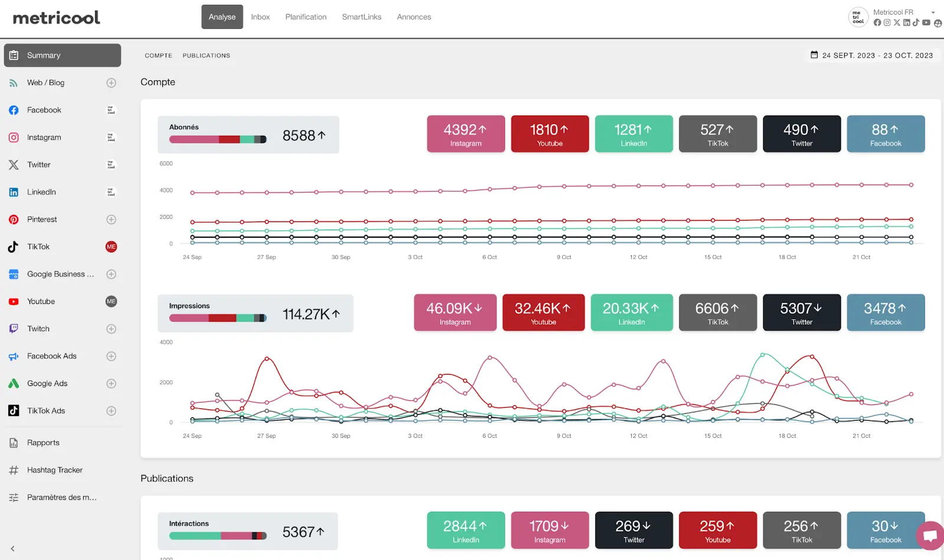Add Pinterest account with plus icon
Viewport: 944px width, 560px height.
111,220
